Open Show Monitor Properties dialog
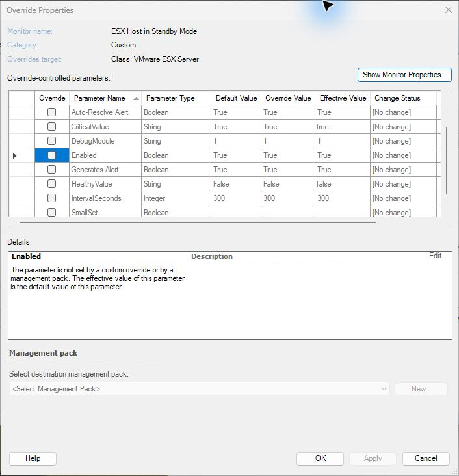 click(x=404, y=75)
